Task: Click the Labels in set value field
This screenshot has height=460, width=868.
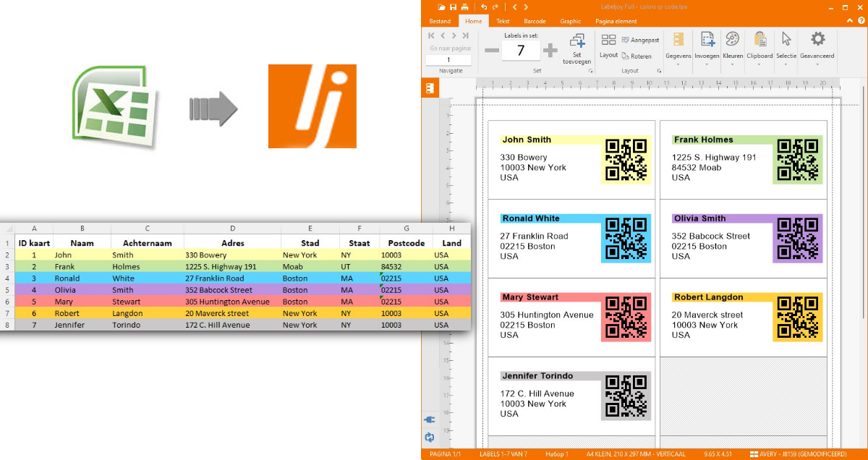Action: (521, 50)
